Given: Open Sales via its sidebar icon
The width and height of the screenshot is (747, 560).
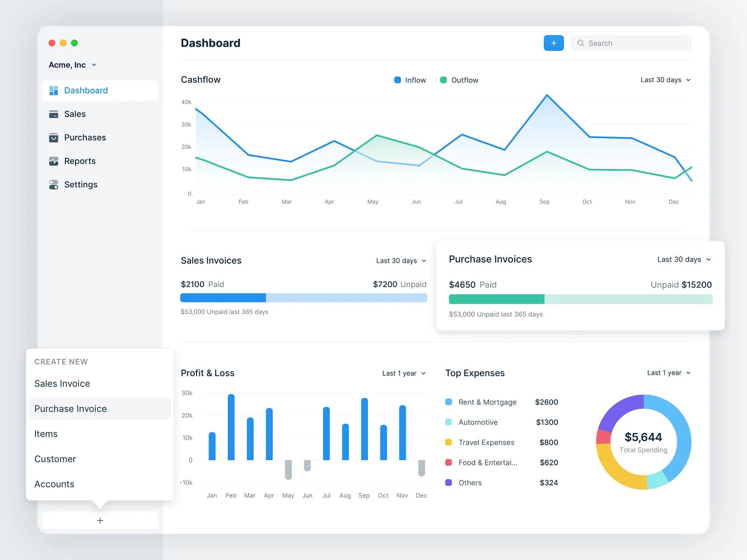Looking at the screenshot, I should coord(54,114).
